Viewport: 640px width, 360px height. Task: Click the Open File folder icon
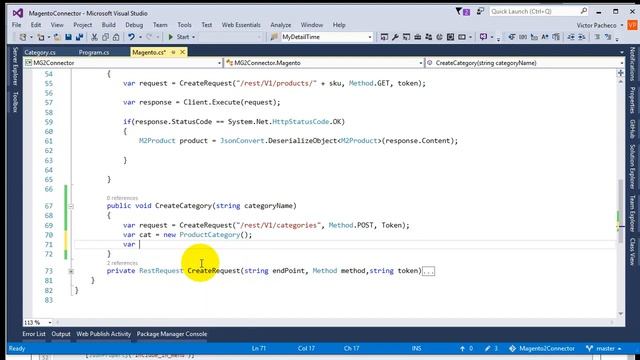57,37
